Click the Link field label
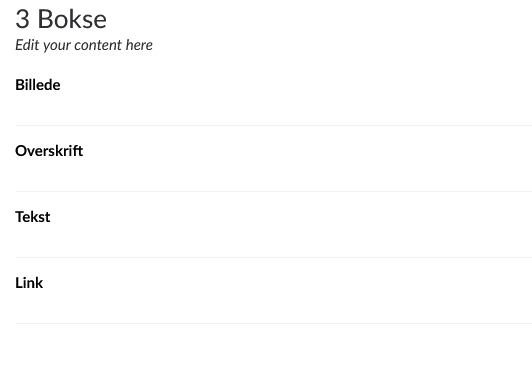 29,283
